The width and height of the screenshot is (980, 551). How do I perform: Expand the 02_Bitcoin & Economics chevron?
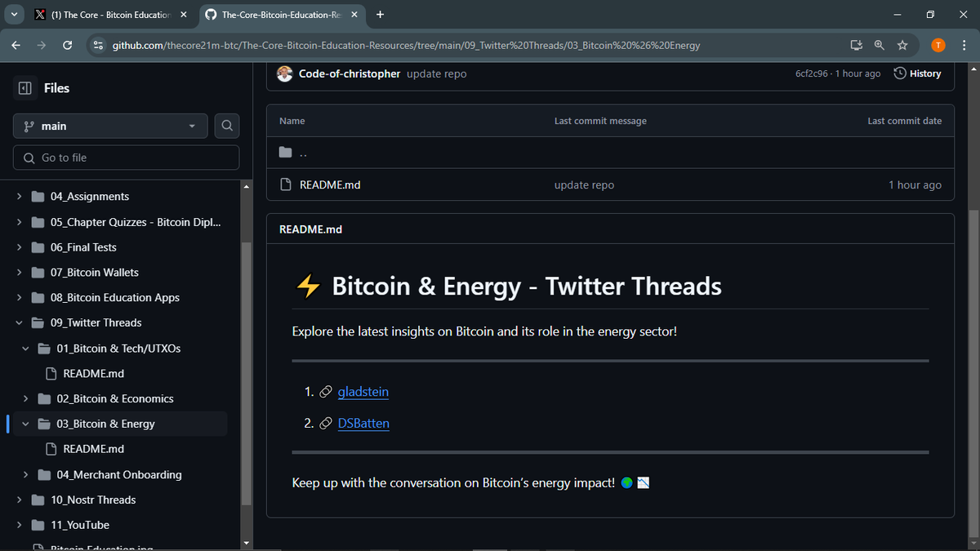[25, 399]
